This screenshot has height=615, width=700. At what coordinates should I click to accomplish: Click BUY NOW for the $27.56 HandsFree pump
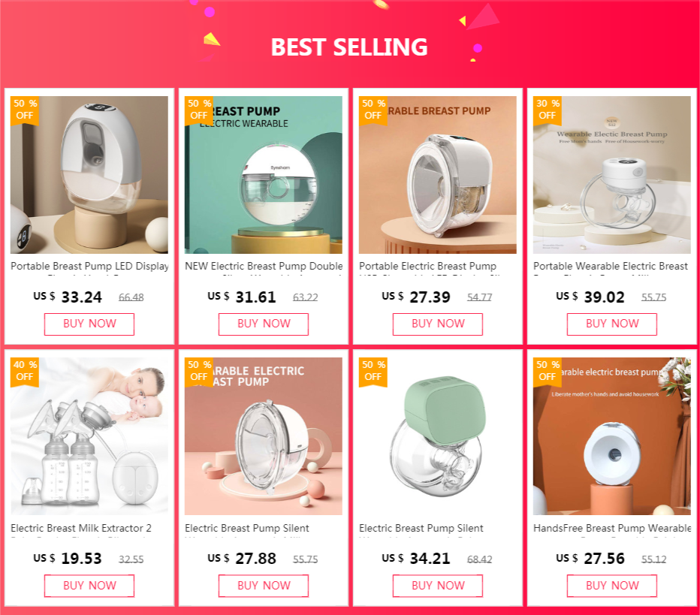(x=612, y=586)
